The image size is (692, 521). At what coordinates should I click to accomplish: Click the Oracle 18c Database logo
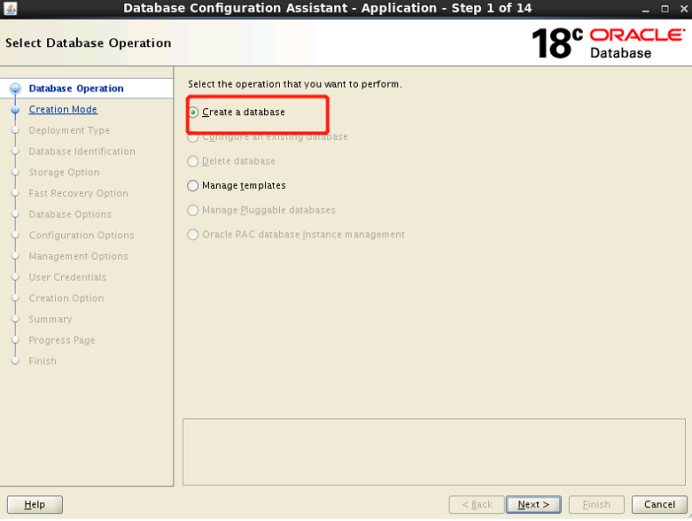tap(609, 43)
